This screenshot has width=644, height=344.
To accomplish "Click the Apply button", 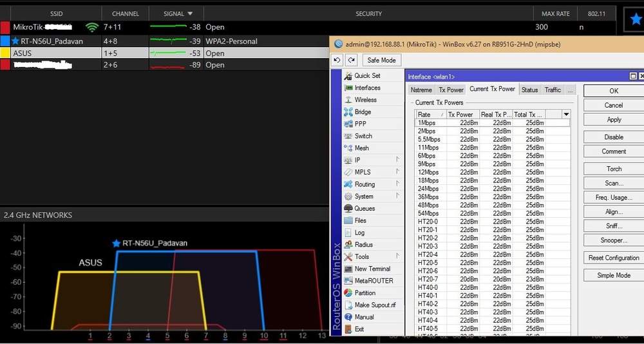I will pyautogui.click(x=614, y=120).
